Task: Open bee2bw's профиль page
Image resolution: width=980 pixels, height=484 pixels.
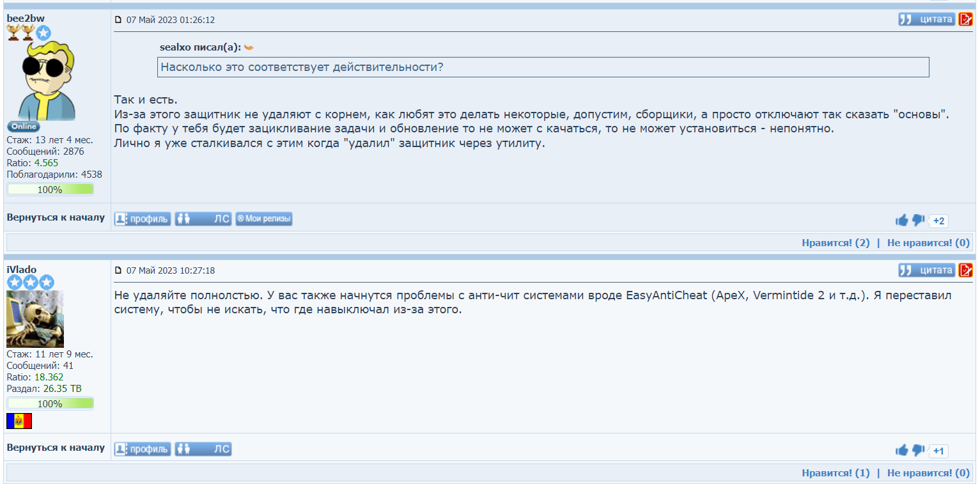Action: 143,219
